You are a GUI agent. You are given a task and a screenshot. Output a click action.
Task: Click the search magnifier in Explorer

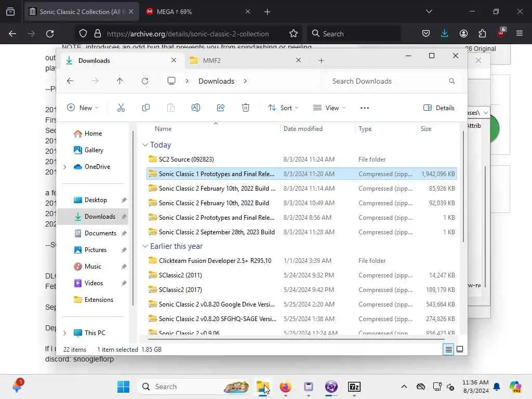451,81
